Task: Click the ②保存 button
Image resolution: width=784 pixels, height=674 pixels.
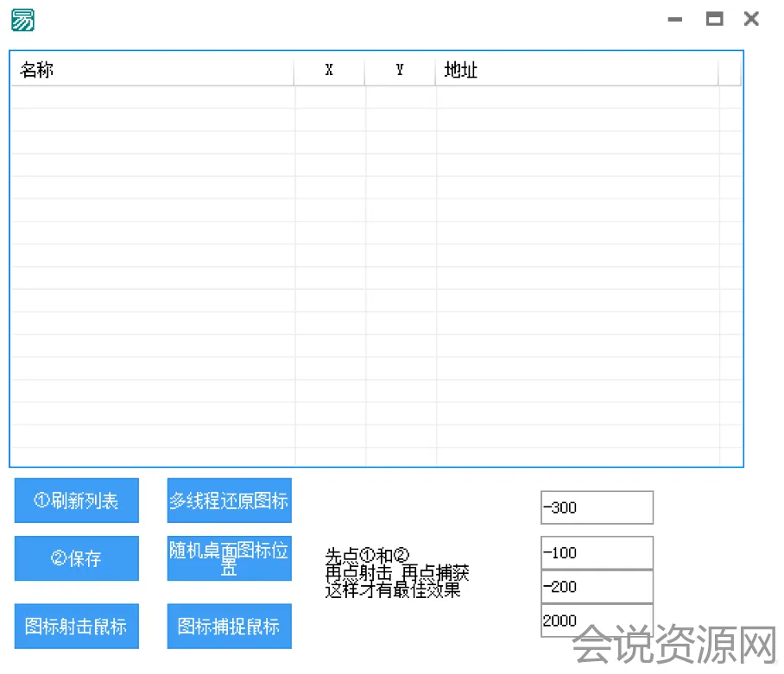Action: (x=76, y=558)
